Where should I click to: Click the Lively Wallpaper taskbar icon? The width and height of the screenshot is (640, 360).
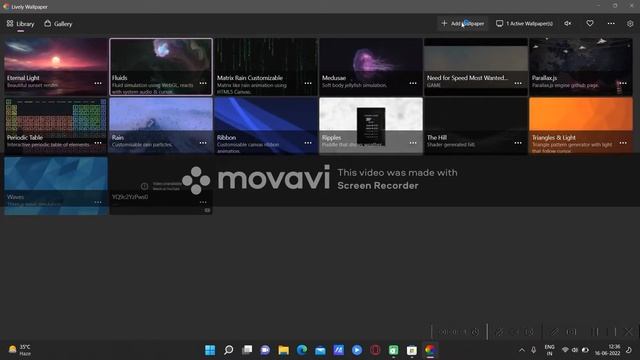(x=430, y=350)
